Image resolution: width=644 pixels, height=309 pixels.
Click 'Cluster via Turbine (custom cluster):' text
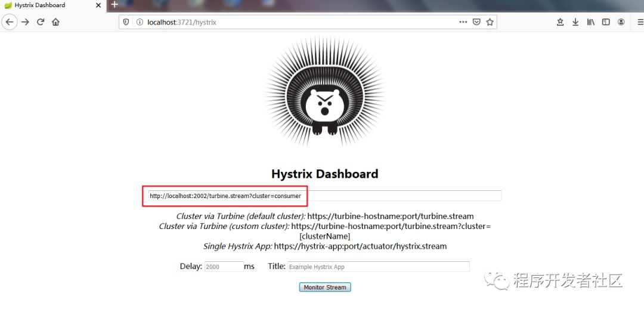224,226
